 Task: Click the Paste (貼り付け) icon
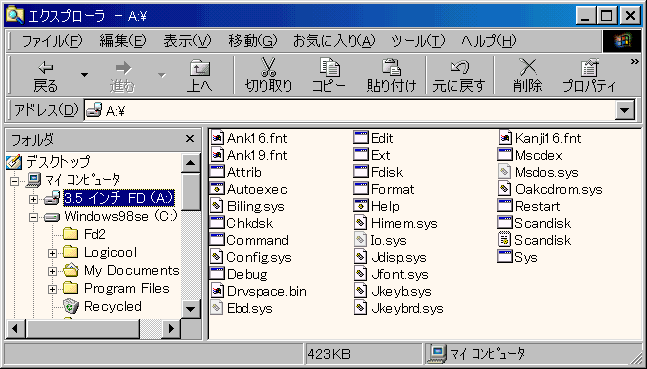(391, 67)
